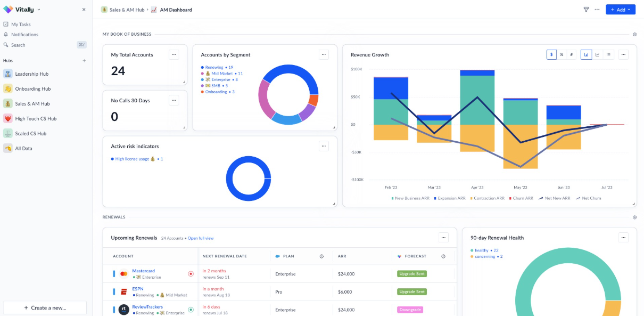
Task: Switch Revenue Growth to dollar view
Action: pyautogui.click(x=551, y=54)
